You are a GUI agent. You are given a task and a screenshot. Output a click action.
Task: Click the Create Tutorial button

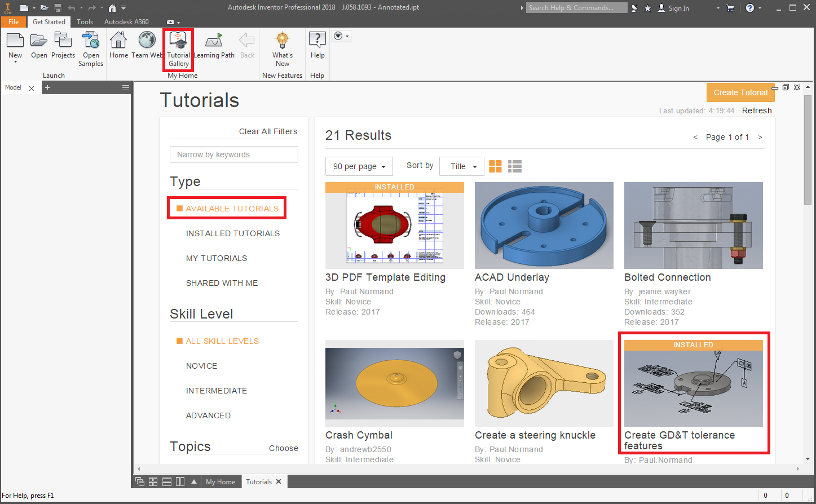pos(740,92)
